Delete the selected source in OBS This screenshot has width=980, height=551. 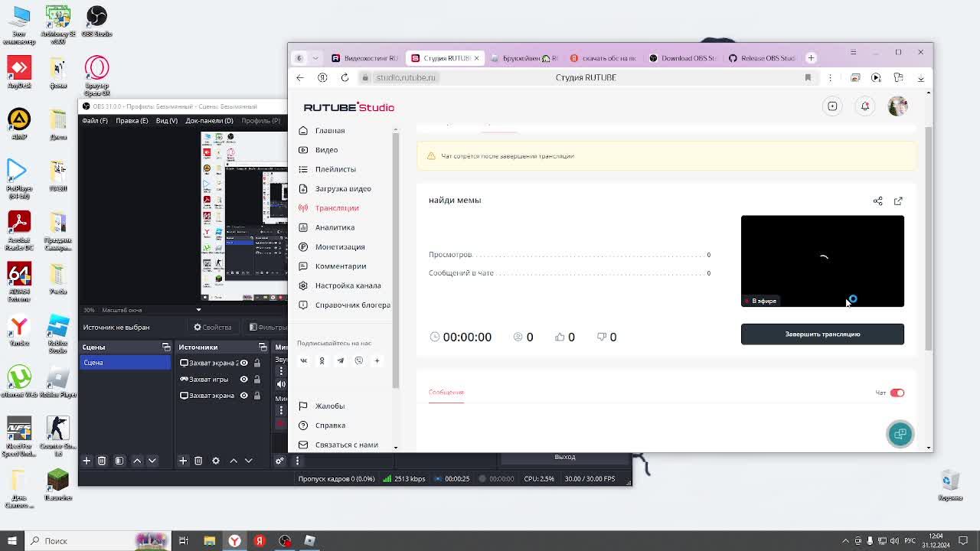(x=198, y=461)
